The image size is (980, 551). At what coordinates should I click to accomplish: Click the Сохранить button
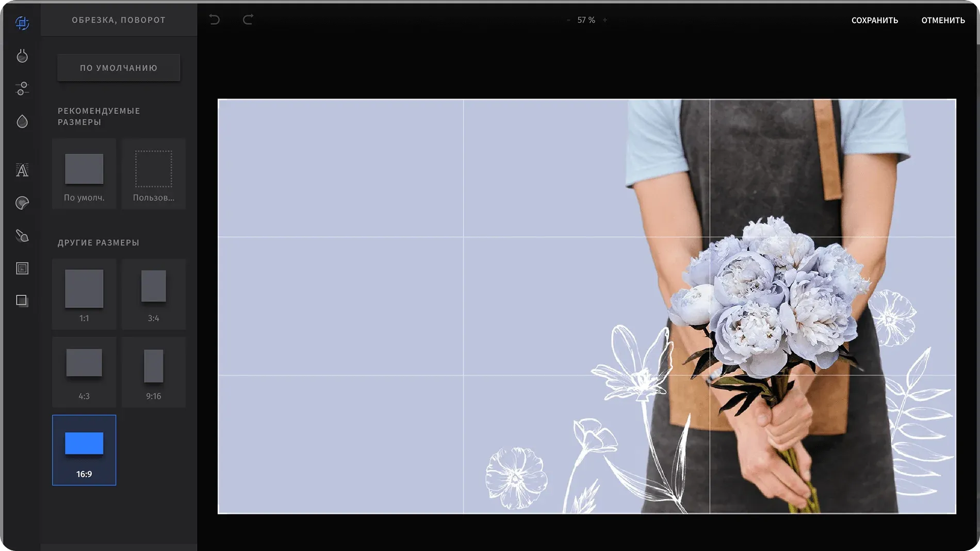pos(874,21)
